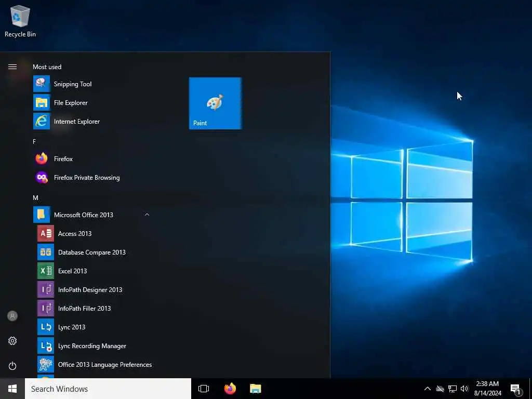532x399 pixels.
Task: Launch Access 2013 icon
Action: pyautogui.click(x=46, y=233)
